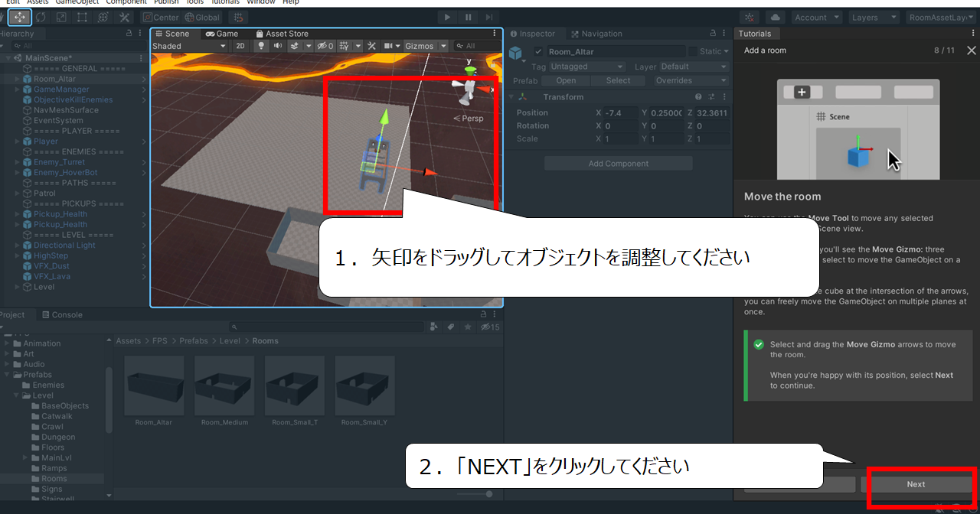Toggle hidden objects visibility icon in Scene
The height and width of the screenshot is (514, 980).
click(x=325, y=46)
